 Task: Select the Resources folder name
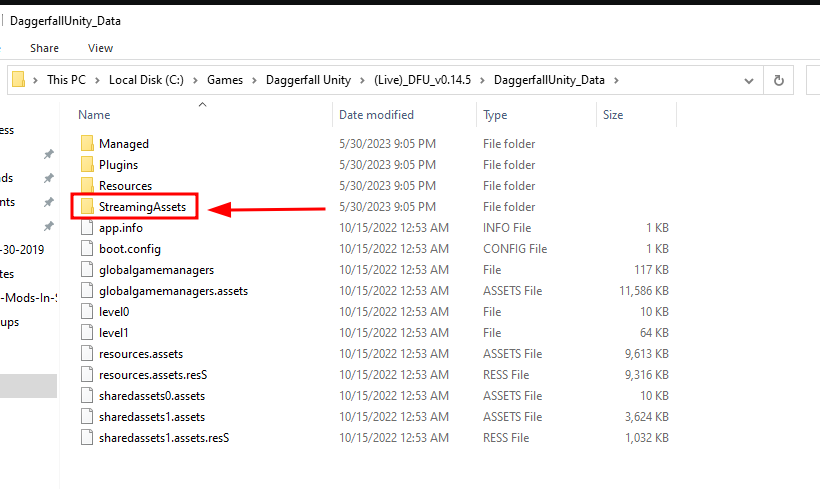pyautogui.click(x=126, y=186)
